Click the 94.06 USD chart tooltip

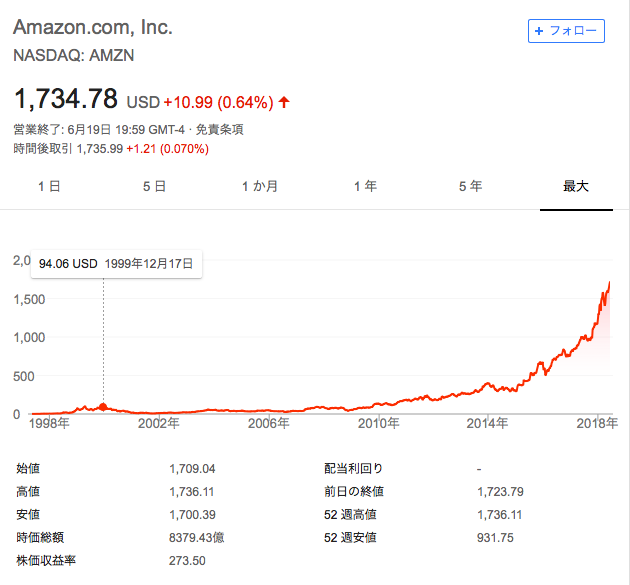click(117, 264)
